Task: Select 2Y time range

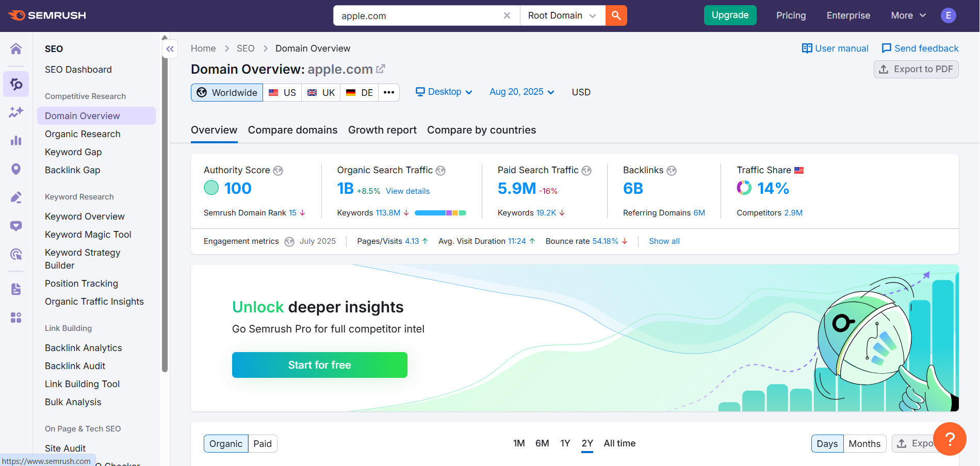Action: (587, 443)
